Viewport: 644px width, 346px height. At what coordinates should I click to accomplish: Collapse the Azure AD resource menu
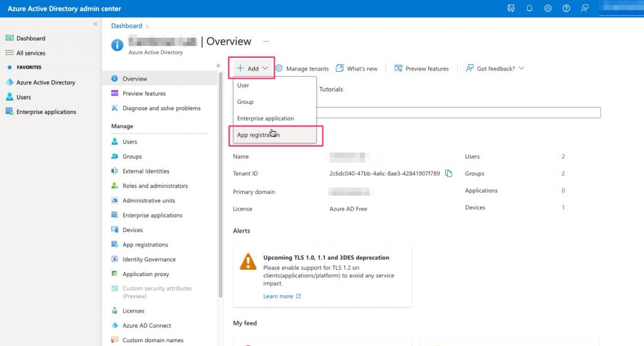pyautogui.click(x=218, y=66)
